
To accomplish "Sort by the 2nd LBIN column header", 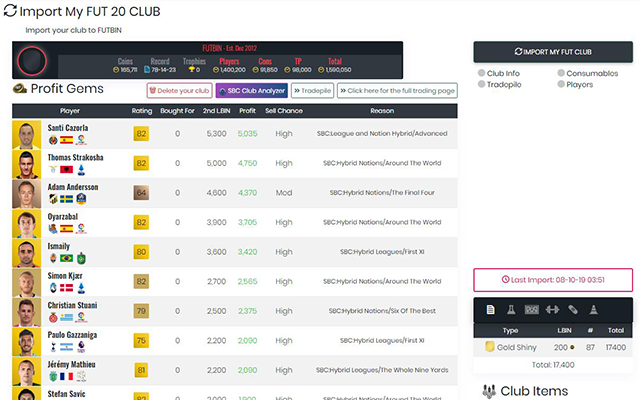I will [216, 111].
